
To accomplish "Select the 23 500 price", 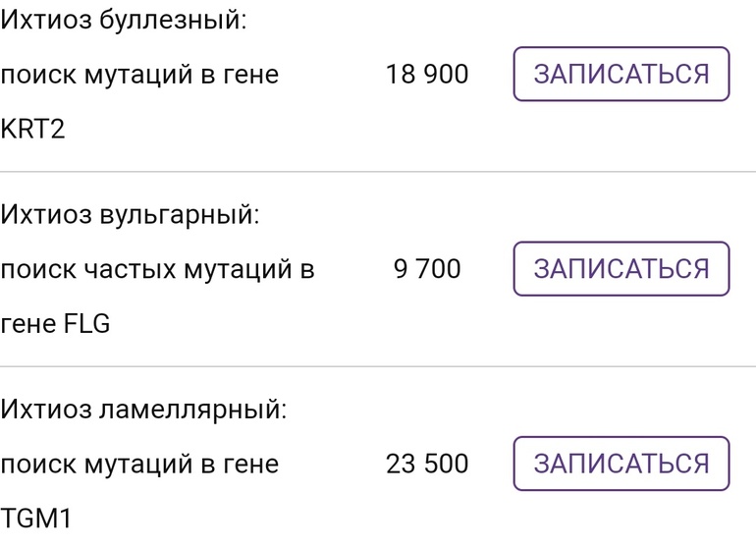I will 427,463.
